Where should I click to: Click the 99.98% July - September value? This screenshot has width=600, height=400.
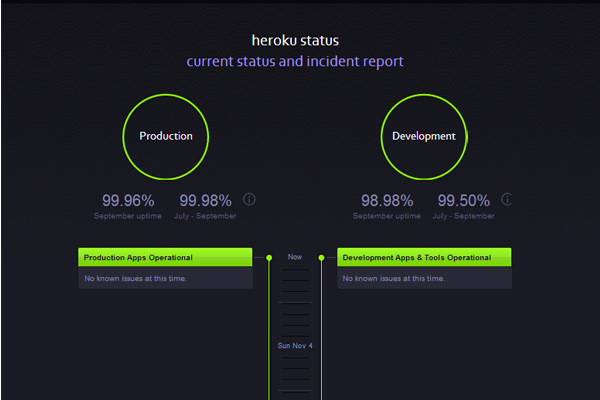click(205, 201)
